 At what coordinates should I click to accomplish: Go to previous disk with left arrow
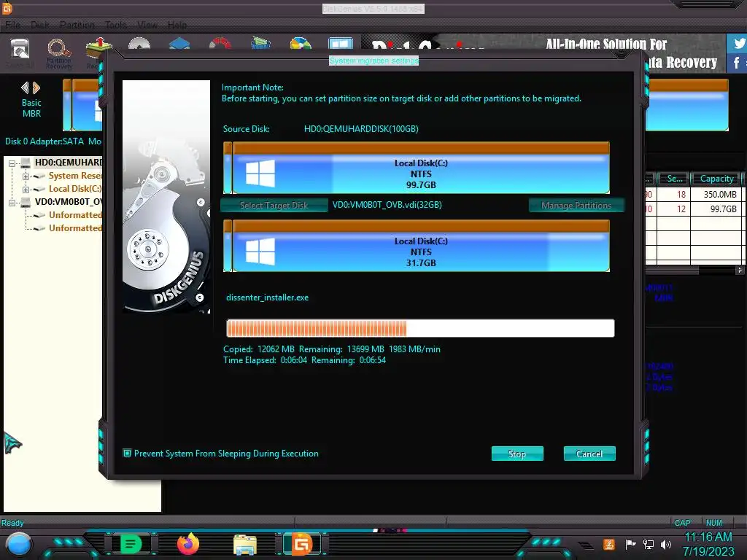tap(26, 87)
